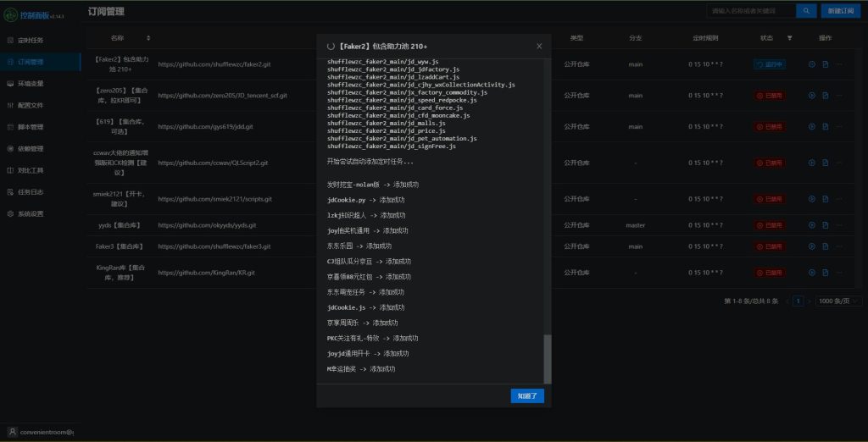
Task: Change the 1000 条/页 page size dropdown
Action: pos(838,301)
